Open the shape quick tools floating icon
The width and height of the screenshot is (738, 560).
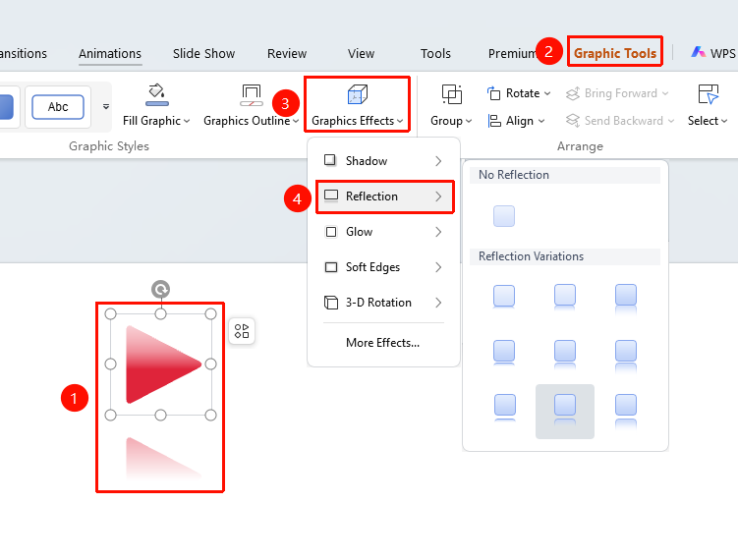pyautogui.click(x=242, y=331)
